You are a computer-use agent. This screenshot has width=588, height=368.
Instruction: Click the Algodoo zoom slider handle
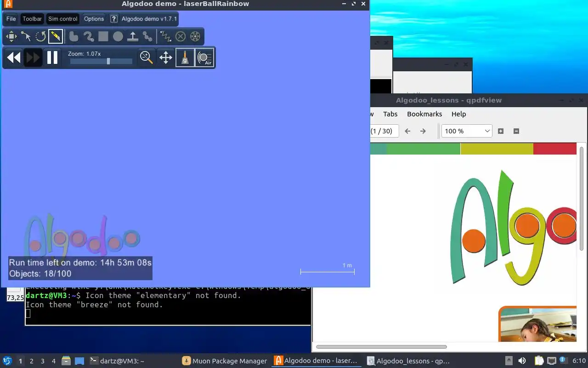point(108,61)
